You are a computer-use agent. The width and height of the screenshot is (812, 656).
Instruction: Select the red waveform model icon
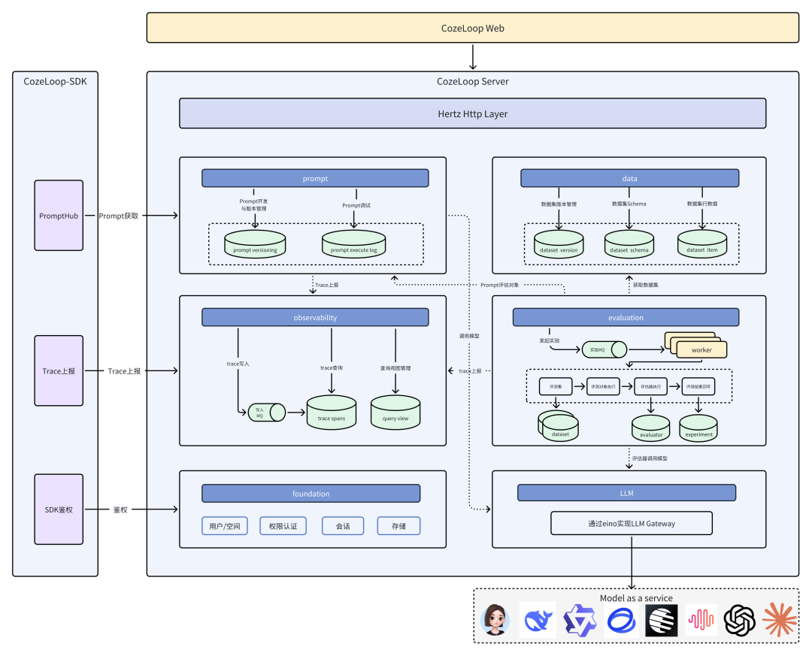(701, 620)
